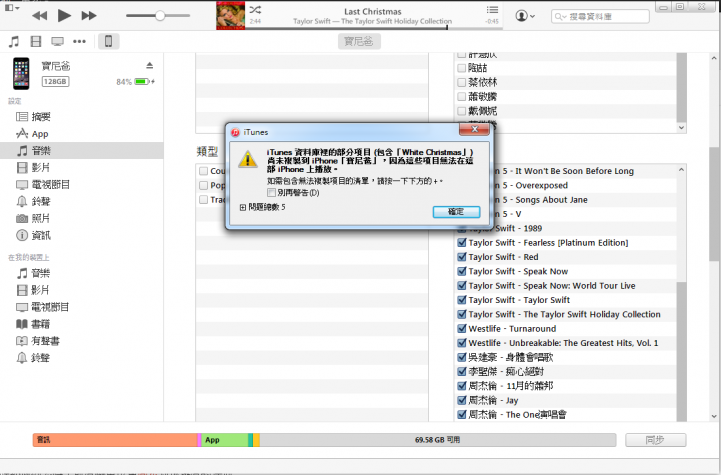The width and height of the screenshot is (721, 475).
Task: Switch to the Movies library icon
Action: 36,42
